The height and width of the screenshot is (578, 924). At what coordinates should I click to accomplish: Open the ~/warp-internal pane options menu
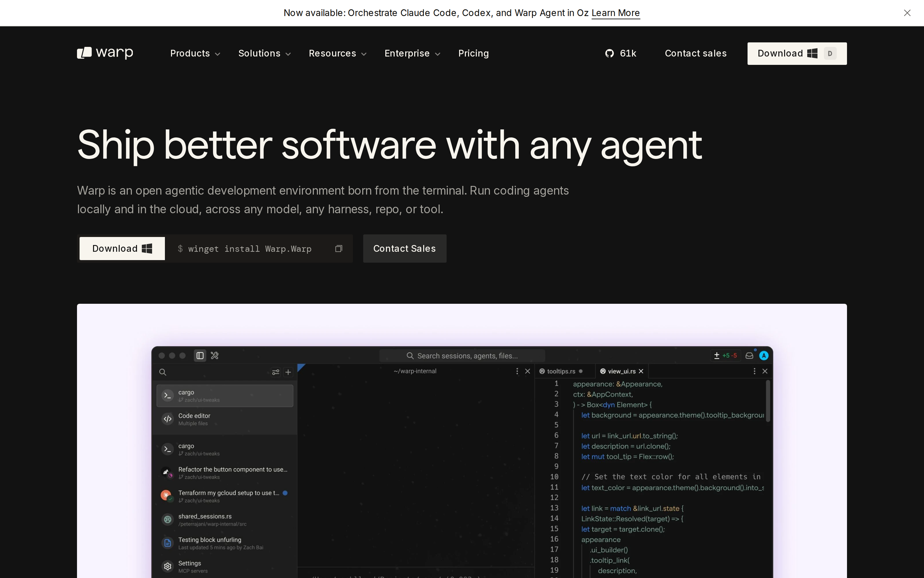[517, 371]
